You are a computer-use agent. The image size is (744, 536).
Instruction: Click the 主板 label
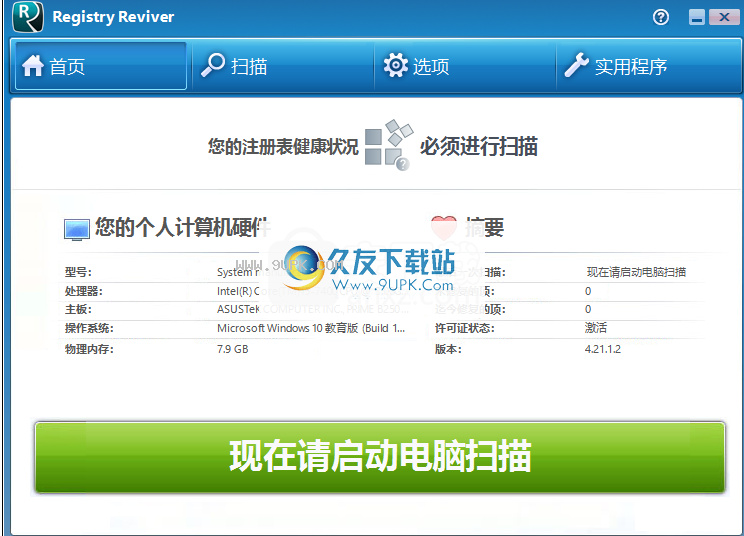[x=78, y=309]
